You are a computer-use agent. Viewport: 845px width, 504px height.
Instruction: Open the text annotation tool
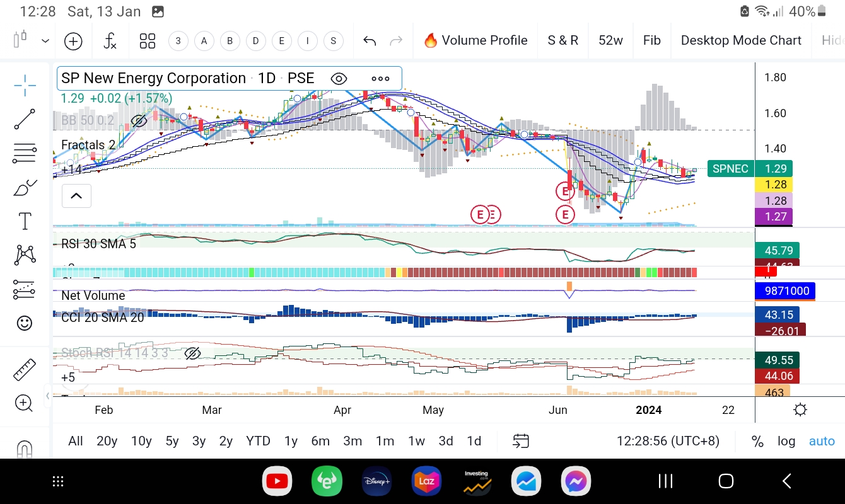(x=25, y=220)
